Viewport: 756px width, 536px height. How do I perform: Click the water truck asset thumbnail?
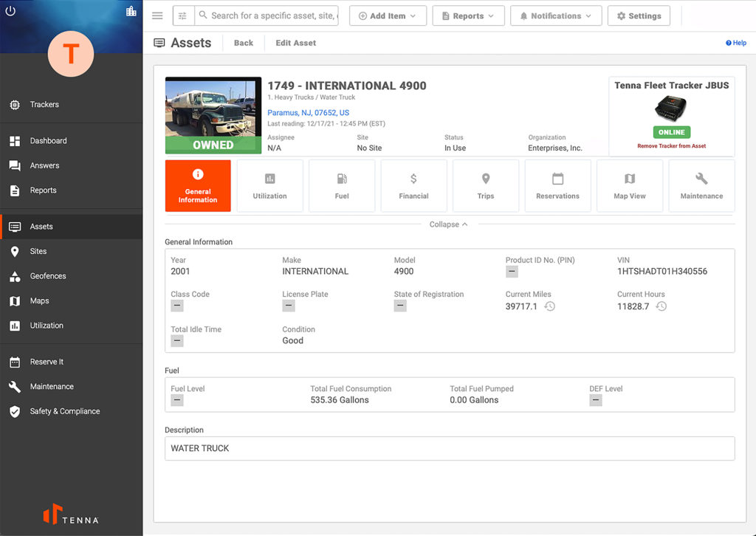click(x=213, y=115)
